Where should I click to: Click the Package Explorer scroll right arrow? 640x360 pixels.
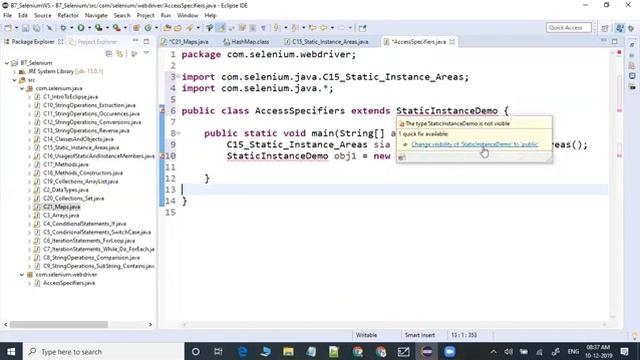click(150, 324)
